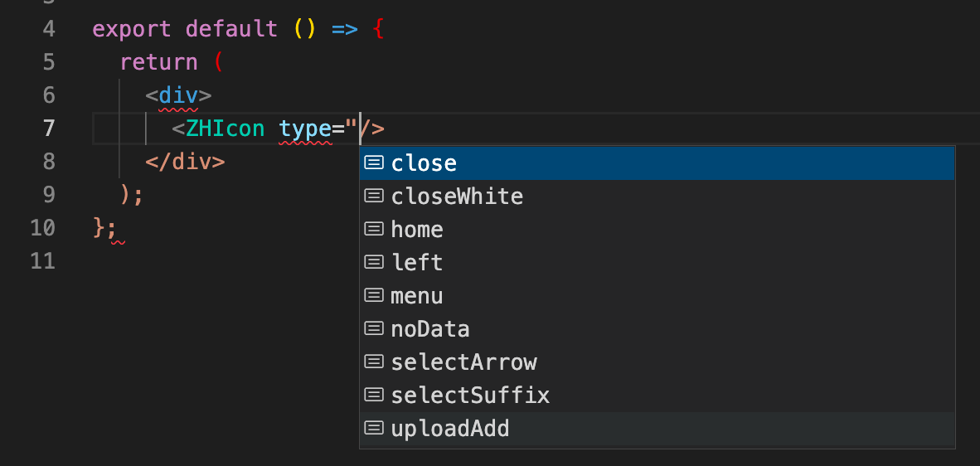Choose the uploadAdd suggestion
Image resolution: width=980 pixels, height=466 pixels.
pos(450,429)
